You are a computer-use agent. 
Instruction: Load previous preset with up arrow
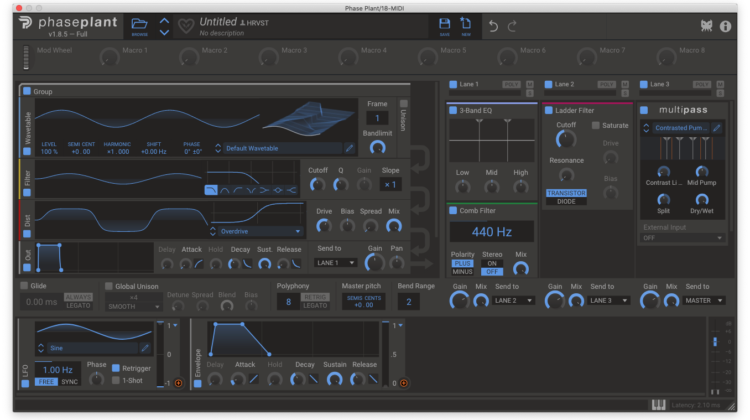164,21
